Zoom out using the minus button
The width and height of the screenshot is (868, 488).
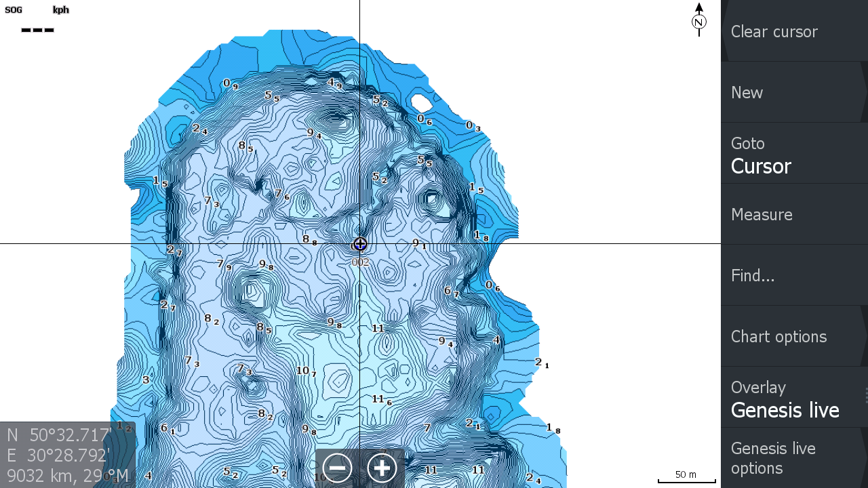[x=337, y=468]
